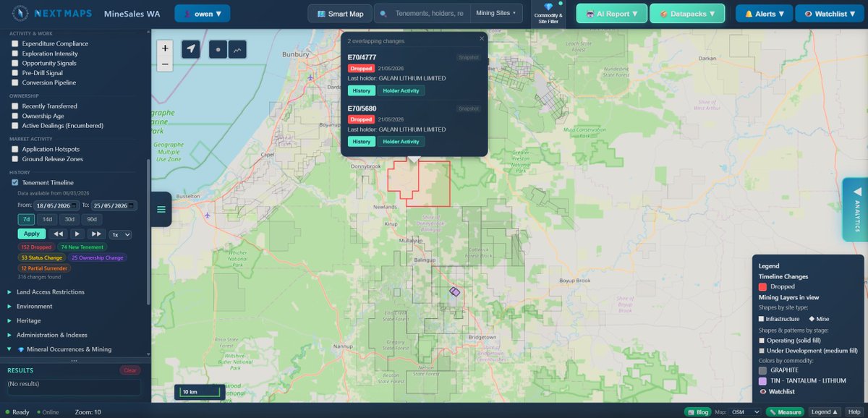Change the OSM base map dropdown

(746, 411)
